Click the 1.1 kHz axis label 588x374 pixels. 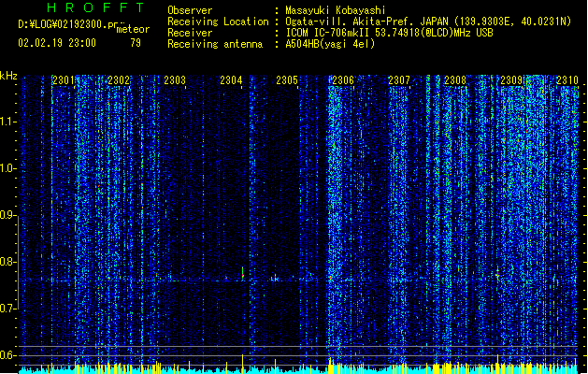pos(7,122)
